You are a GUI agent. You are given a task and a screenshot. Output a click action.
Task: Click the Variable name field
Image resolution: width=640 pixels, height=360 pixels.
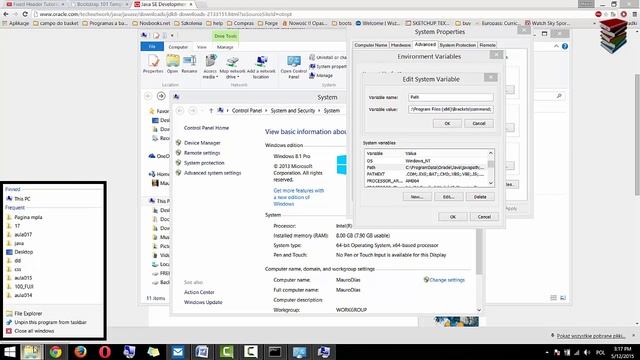click(451, 97)
